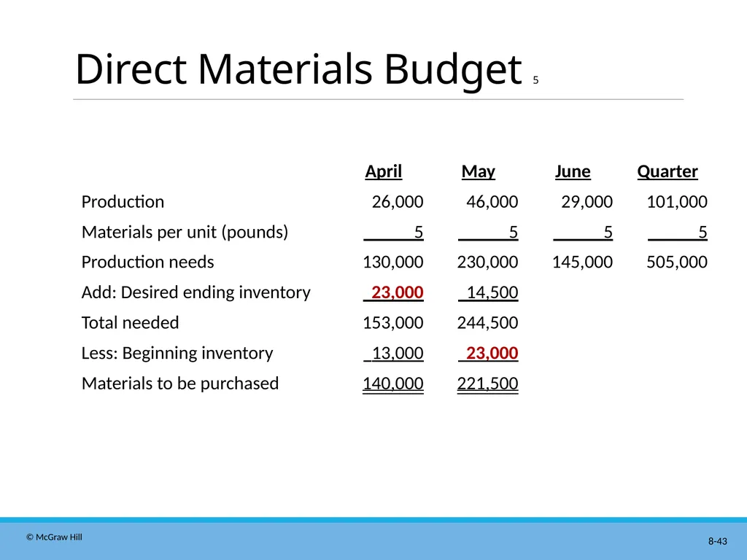Image resolution: width=747 pixels, height=560 pixels.
Task: Click Quarter production value 101,000
Action: tap(677, 202)
